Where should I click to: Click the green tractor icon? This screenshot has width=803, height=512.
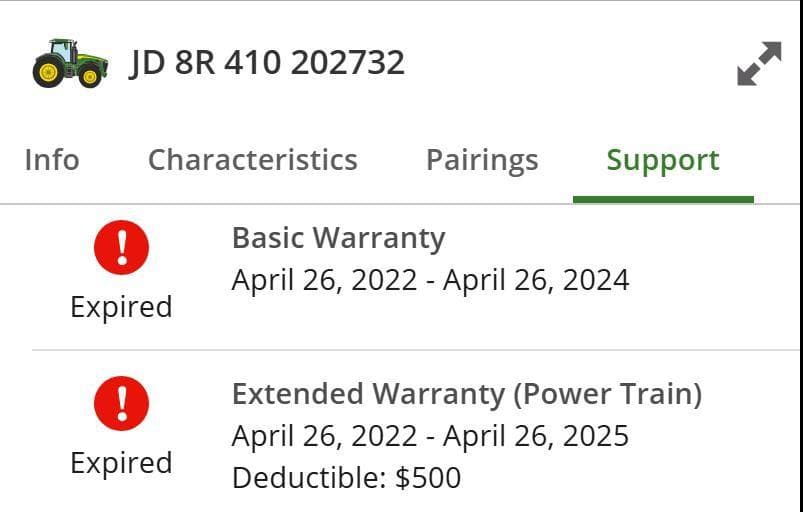point(69,63)
